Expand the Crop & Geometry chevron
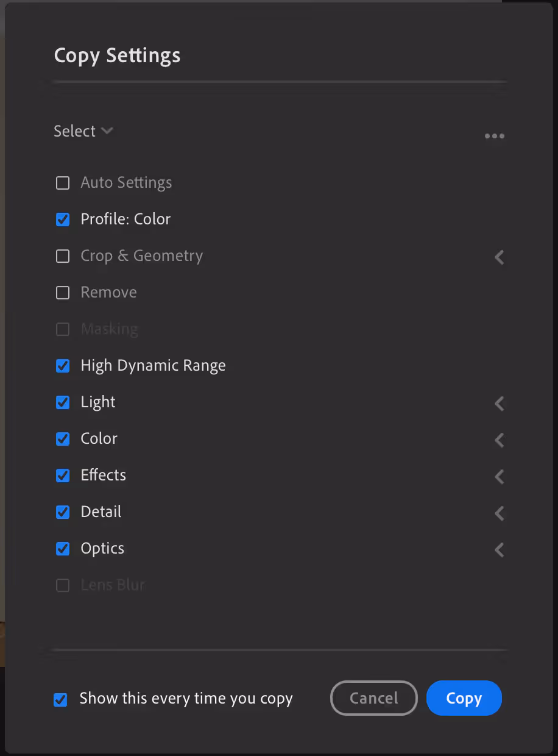 499,257
